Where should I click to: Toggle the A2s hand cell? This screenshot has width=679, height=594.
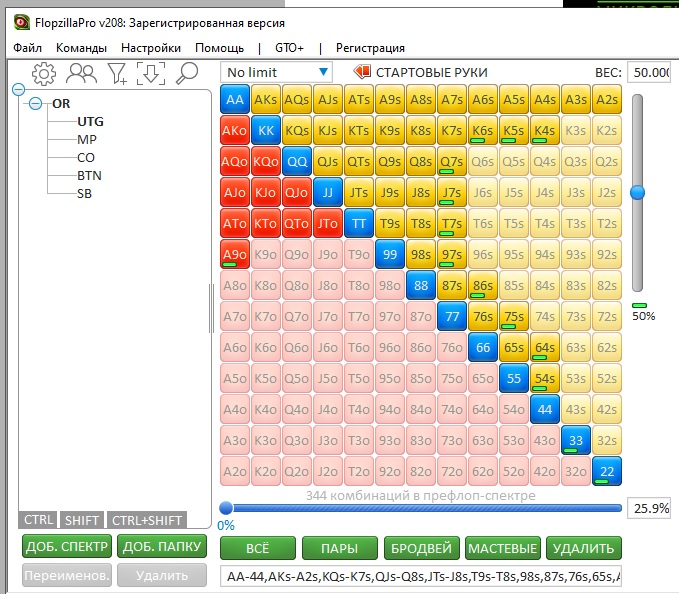point(607,99)
